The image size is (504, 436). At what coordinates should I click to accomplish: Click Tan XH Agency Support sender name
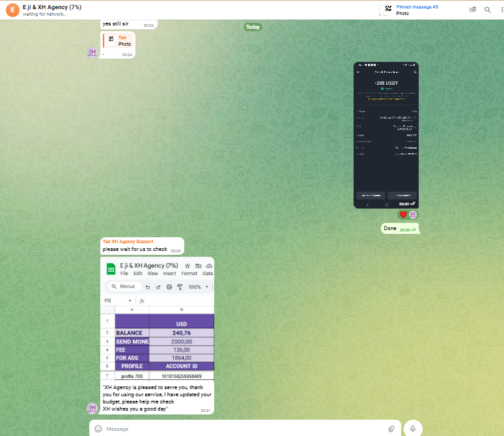pyautogui.click(x=128, y=242)
